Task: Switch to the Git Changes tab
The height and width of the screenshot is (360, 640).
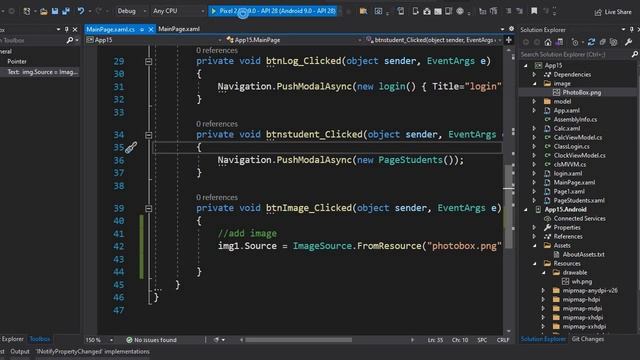Action: point(587,339)
